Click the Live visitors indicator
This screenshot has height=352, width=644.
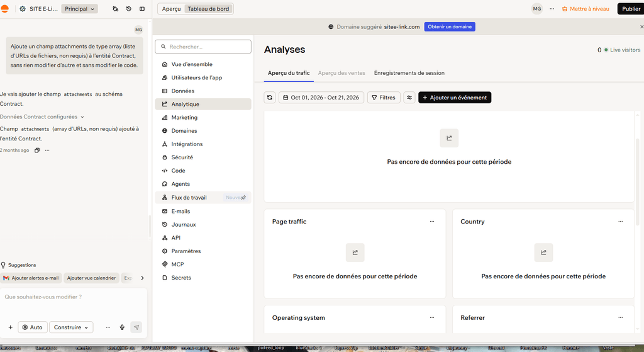click(619, 50)
